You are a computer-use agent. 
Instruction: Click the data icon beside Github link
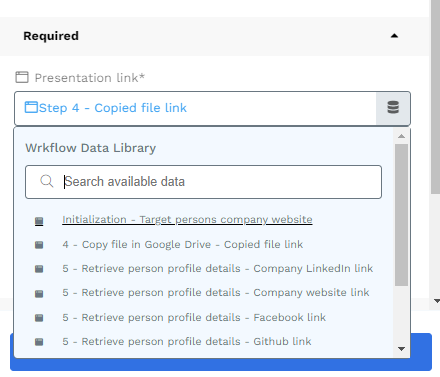[39, 342]
